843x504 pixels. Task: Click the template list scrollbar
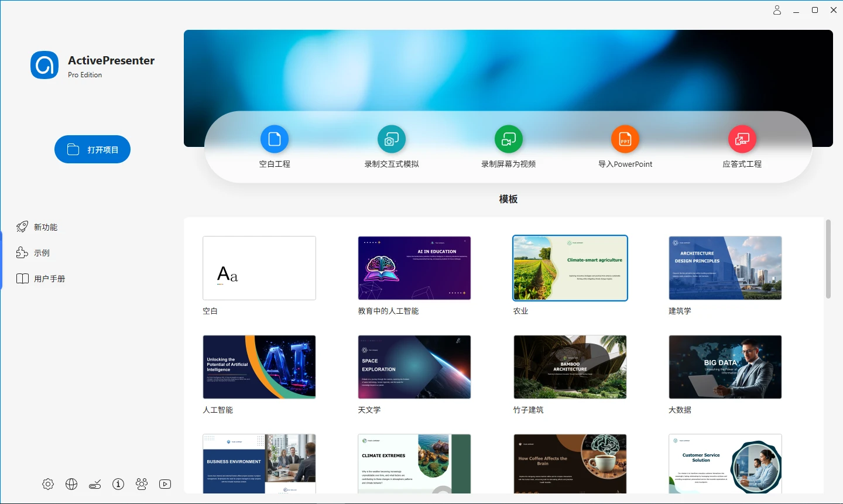click(x=828, y=258)
